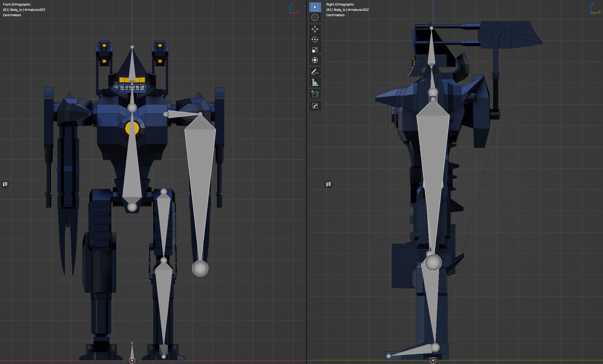
Task: Expand the Front view sidebar arrow
Action: (305, 6)
